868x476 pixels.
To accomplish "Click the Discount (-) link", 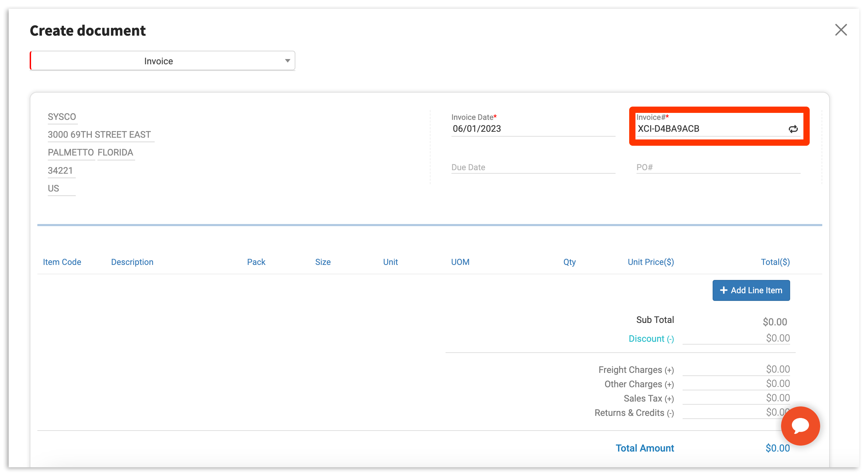I will 651,339.
